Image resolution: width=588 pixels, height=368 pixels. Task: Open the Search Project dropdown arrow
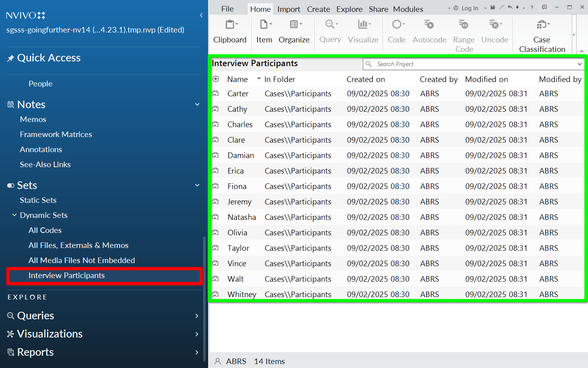coord(579,64)
